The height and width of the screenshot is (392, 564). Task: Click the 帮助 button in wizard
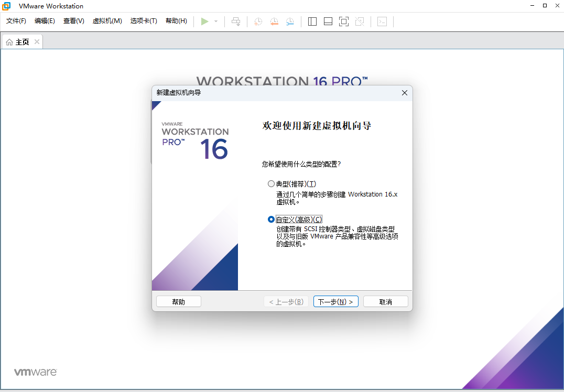click(178, 302)
